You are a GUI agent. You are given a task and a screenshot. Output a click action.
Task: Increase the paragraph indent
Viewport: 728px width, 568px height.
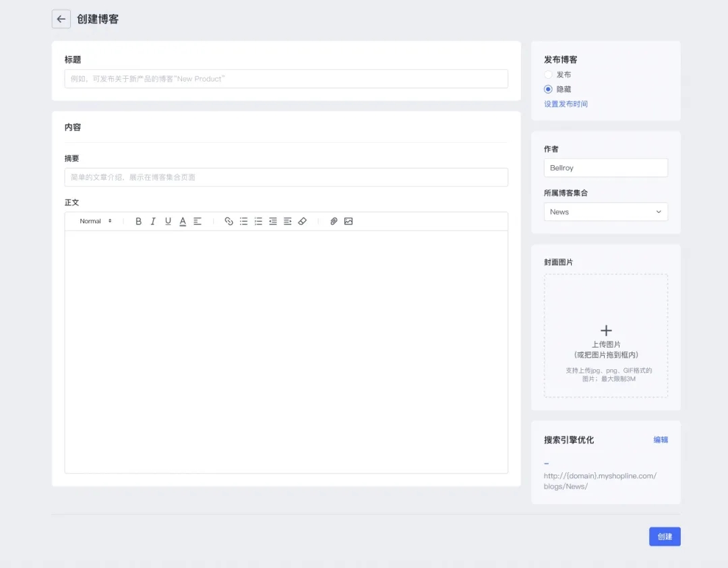(287, 222)
